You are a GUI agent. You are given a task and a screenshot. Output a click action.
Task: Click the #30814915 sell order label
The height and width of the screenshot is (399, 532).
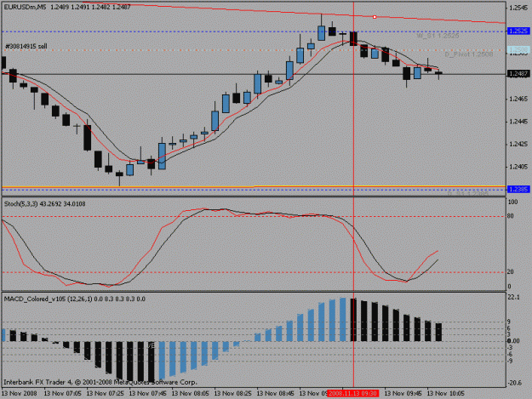pyautogui.click(x=26, y=46)
